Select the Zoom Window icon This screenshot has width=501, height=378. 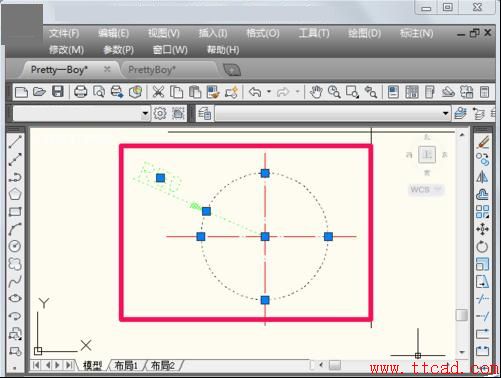(352, 92)
